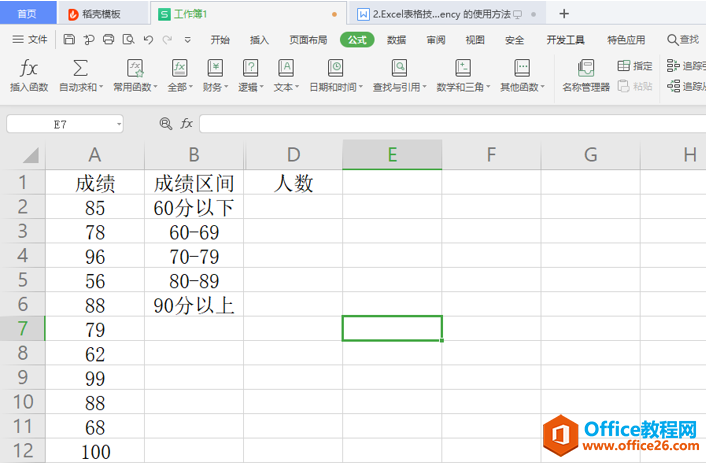Switch to the View (视图) ribbon tab
Image resolution: width=706 pixels, height=463 pixels.
coord(475,40)
